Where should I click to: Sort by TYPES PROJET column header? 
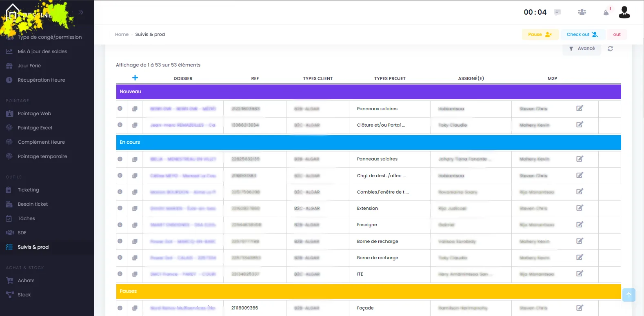(x=390, y=78)
